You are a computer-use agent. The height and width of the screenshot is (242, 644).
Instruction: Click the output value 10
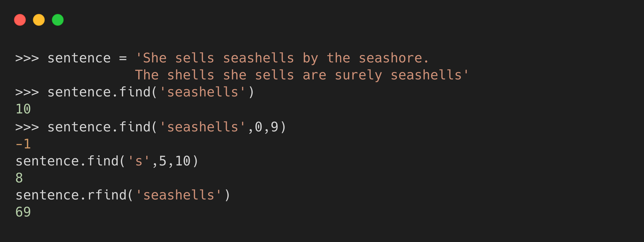pos(23,109)
